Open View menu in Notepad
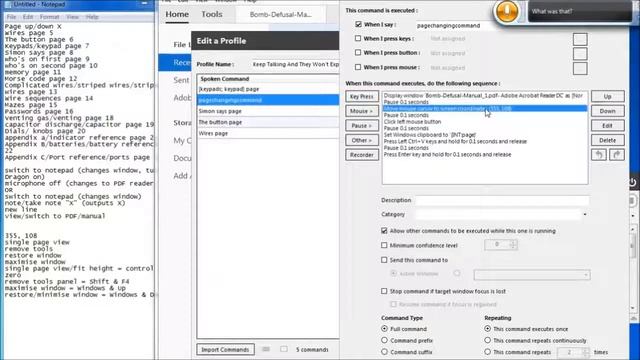Image resolution: width=640 pixels, height=360 pixels. (72, 17)
